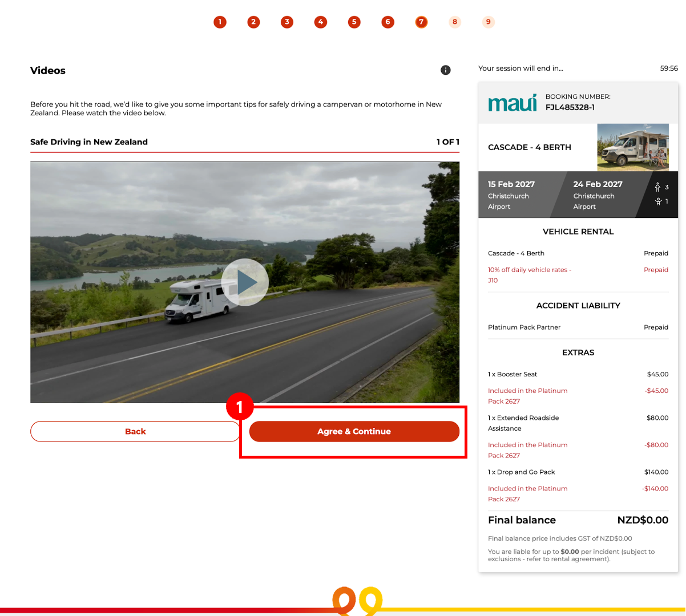Click the current step 7 circle
The image size is (686, 616).
tap(421, 22)
